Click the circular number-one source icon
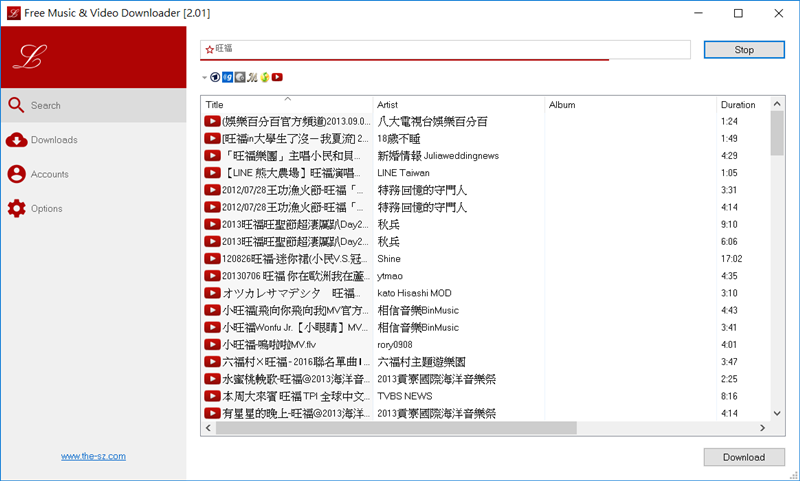The width and height of the screenshot is (800, 481). coord(216,77)
